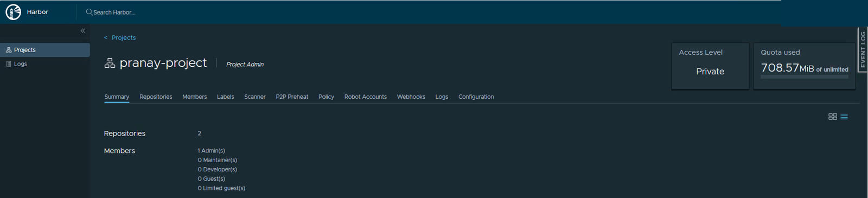
Task: Click the 0 Guest(s) entry
Action: pyautogui.click(x=212, y=178)
